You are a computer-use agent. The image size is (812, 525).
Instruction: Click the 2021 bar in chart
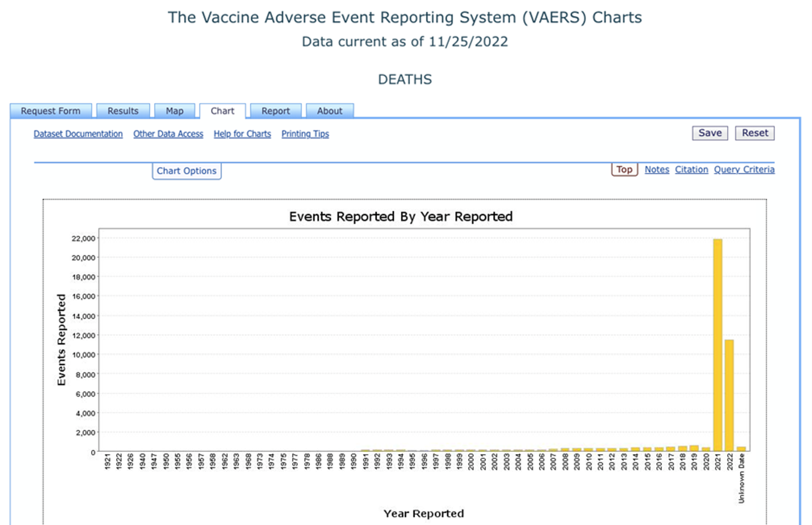tap(718, 345)
